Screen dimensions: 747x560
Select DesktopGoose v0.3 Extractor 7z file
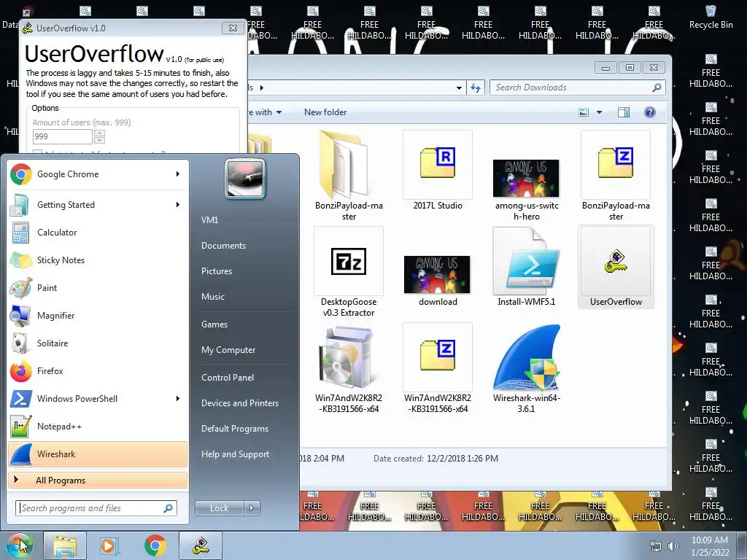(349, 273)
